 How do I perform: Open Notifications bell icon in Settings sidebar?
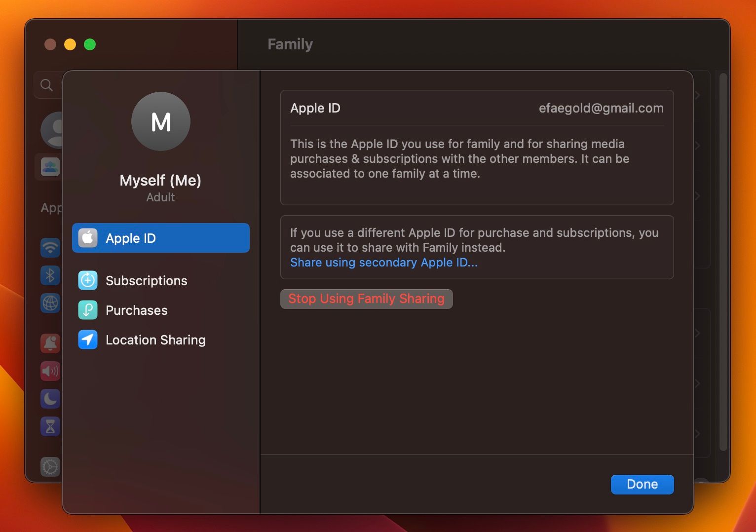[x=50, y=343]
